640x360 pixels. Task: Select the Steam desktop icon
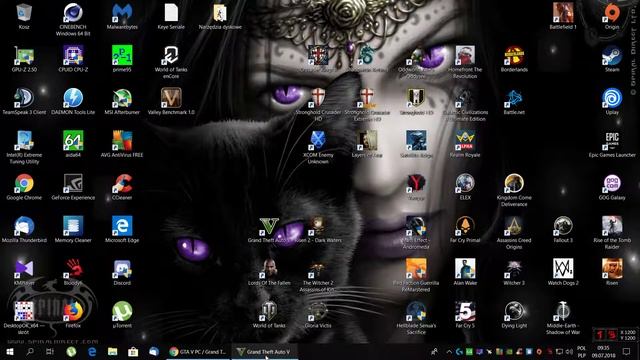coord(612,59)
